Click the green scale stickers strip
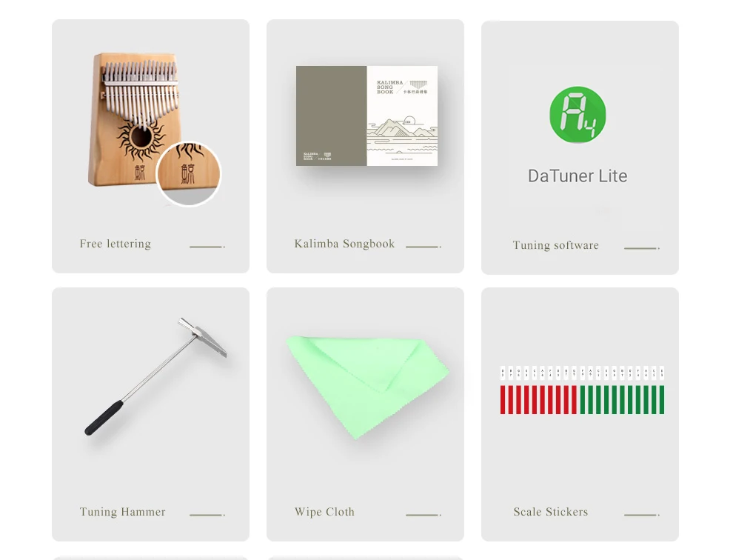The image size is (733, 560). 622,399
